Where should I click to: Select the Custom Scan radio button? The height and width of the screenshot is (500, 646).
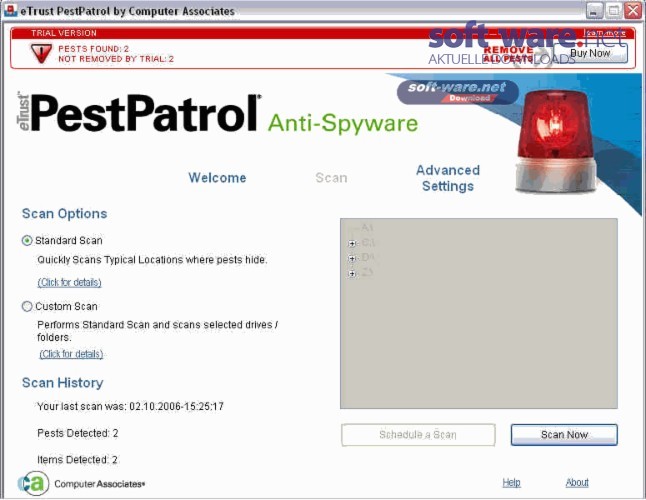pos(27,306)
